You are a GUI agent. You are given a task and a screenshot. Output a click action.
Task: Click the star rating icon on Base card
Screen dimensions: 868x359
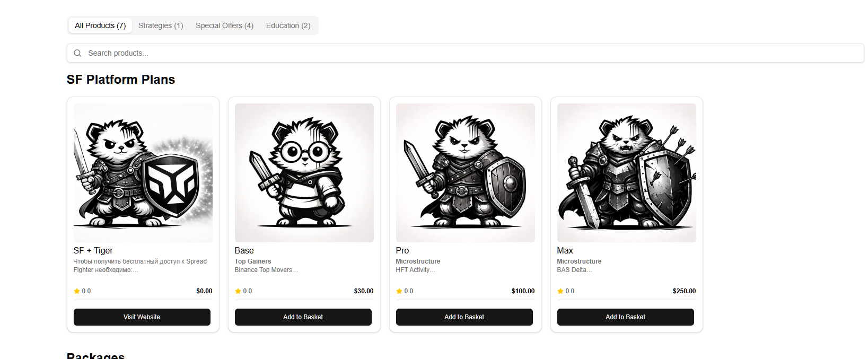click(x=238, y=291)
